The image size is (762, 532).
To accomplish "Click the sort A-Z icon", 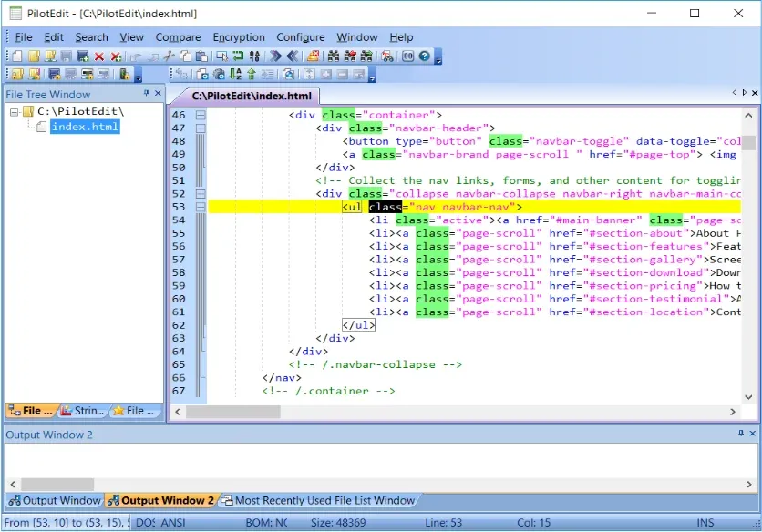I will [x=235, y=75].
